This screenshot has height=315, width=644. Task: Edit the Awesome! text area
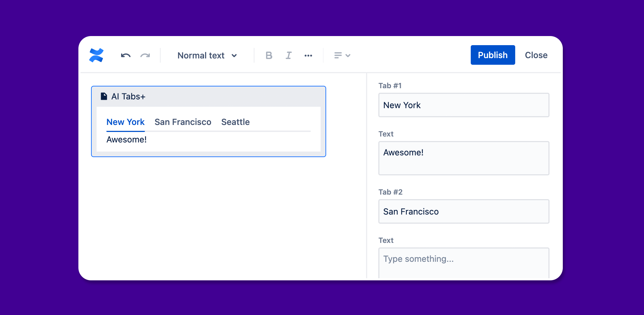(x=463, y=158)
